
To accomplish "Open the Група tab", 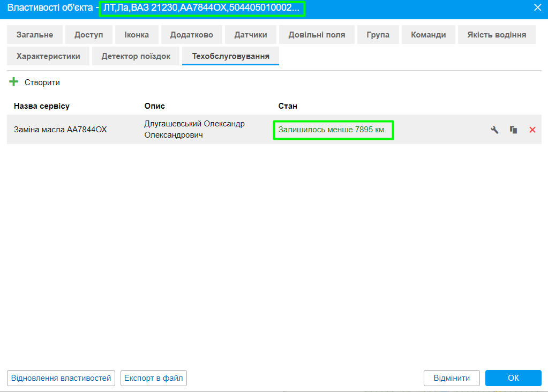I will point(378,35).
